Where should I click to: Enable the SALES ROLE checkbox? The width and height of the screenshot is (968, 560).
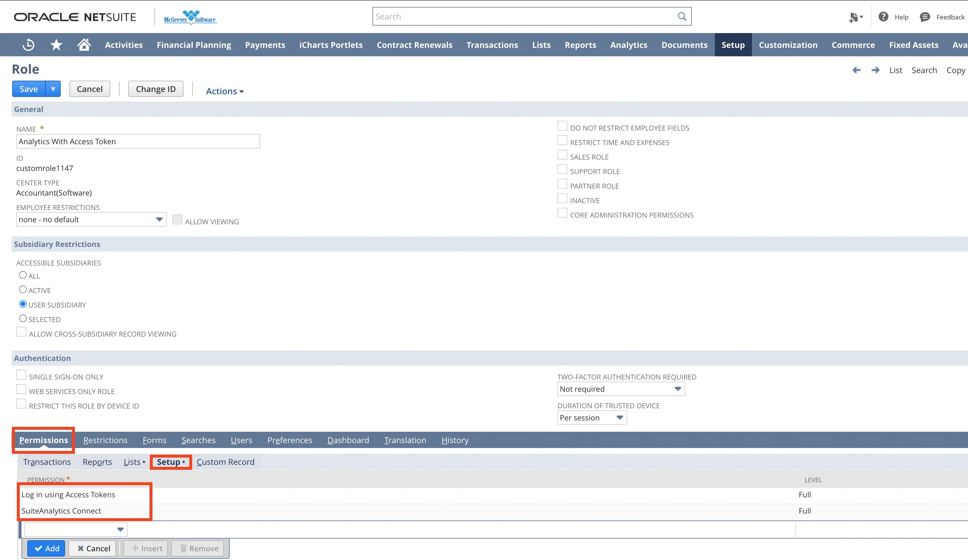point(562,154)
